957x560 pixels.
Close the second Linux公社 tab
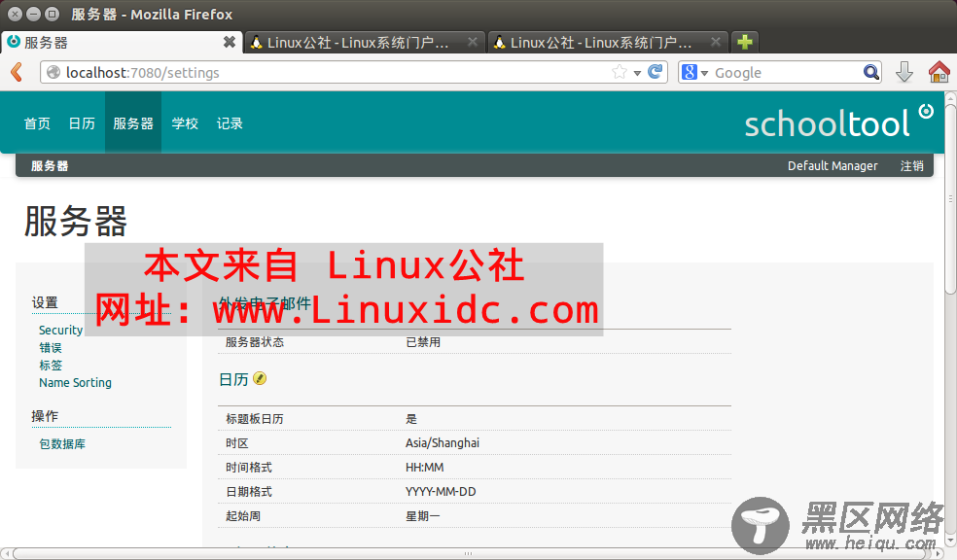point(716,42)
